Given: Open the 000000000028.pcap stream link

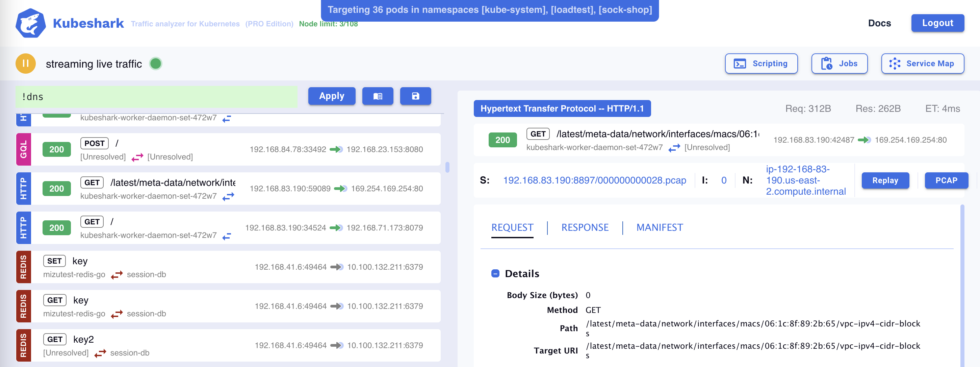Looking at the screenshot, I should (594, 180).
